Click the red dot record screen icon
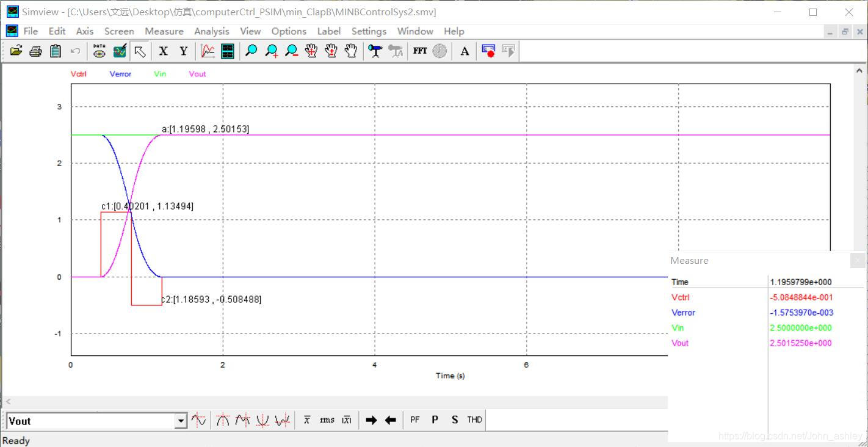The image size is (868, 447). [x=488, y=51]
